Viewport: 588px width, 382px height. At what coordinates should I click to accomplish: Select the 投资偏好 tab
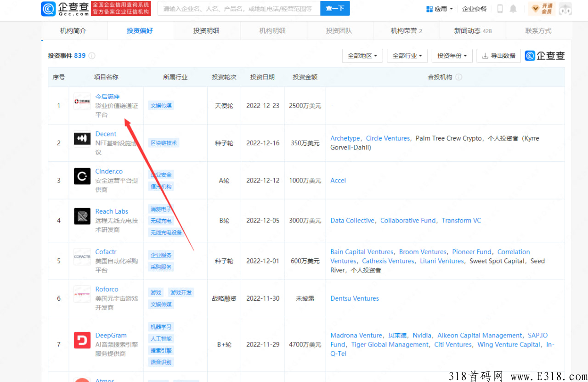click(x=140, y=31)
